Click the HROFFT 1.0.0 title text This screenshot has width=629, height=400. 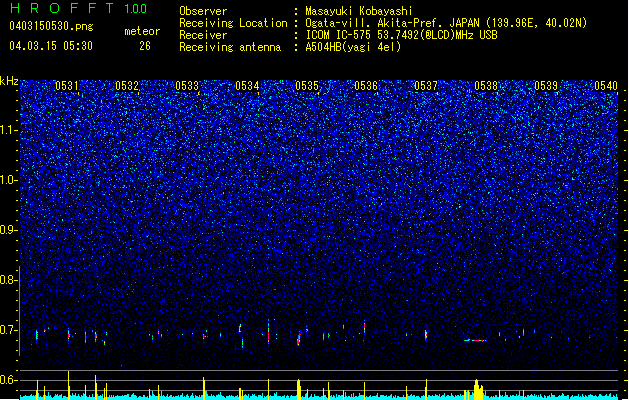[79, 8]
